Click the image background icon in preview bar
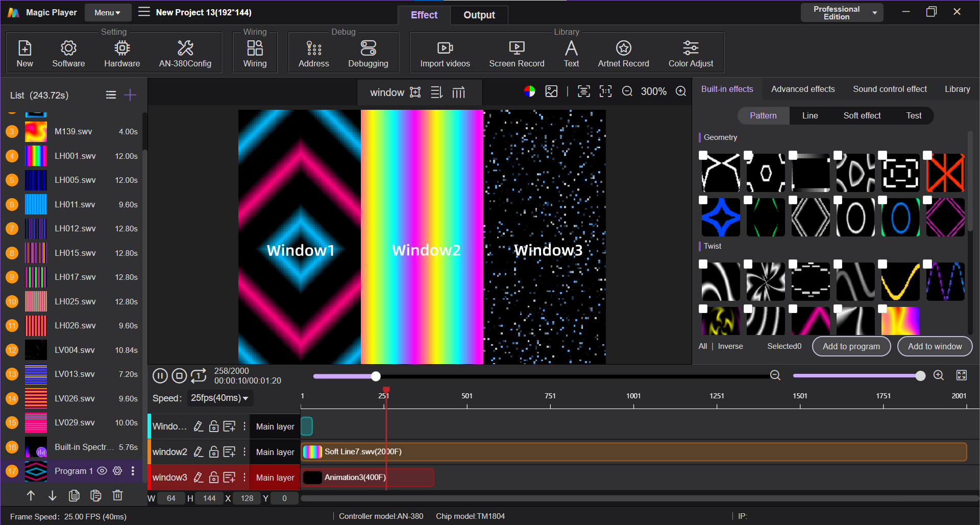This screenshot has width=980, height=525. (551, 91)
